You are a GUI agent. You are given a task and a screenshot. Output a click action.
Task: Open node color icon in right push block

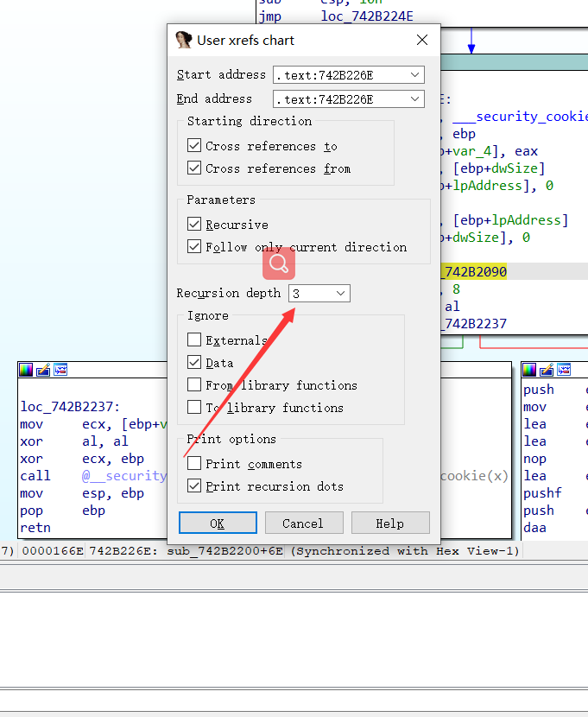click(529, 370)
